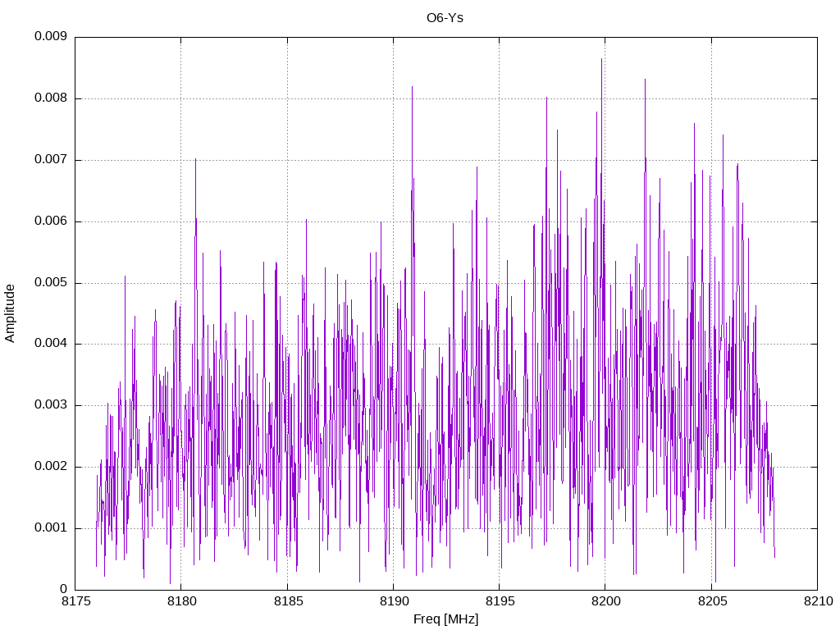Click the 8175 x-axis tick label

click(75, 601)
